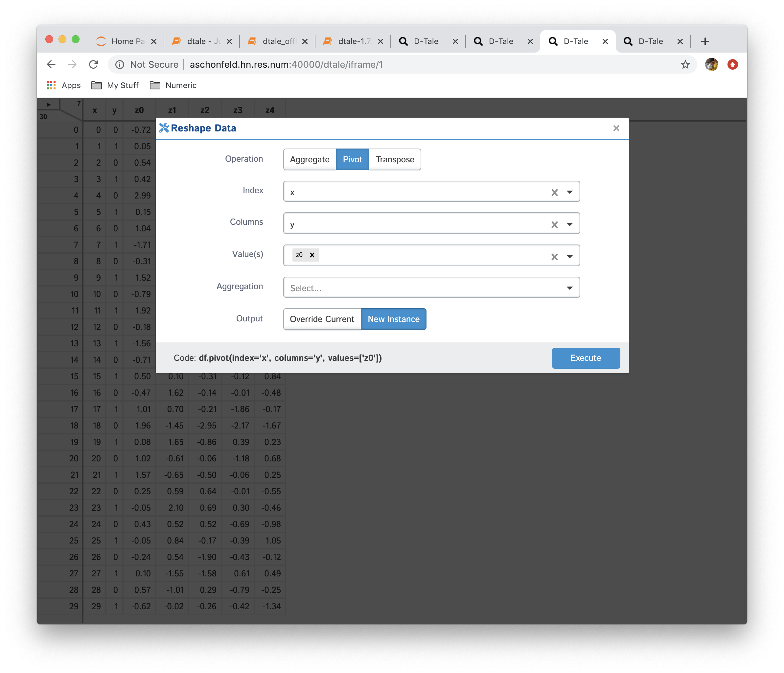The image size is (784, 673).
Task: Select the Transpose operation
Action: click(394, 159)
